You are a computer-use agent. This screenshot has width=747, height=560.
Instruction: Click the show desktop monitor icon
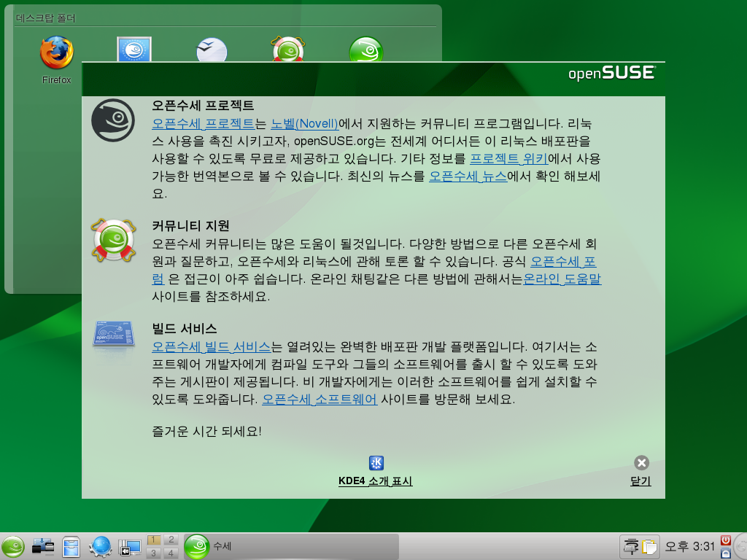[x=129, y=547]
